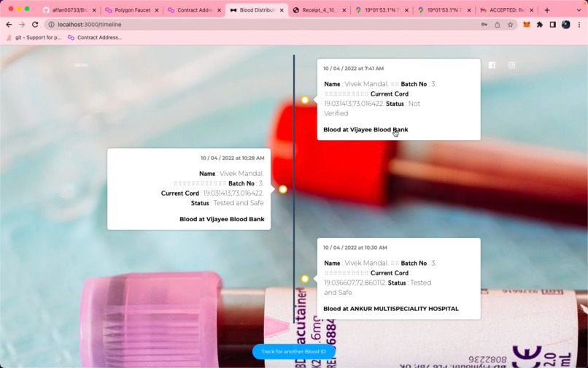The height and width of the screenshot is (368, 588).
Task: Open a new browser tab
Action: coord(546,10)
